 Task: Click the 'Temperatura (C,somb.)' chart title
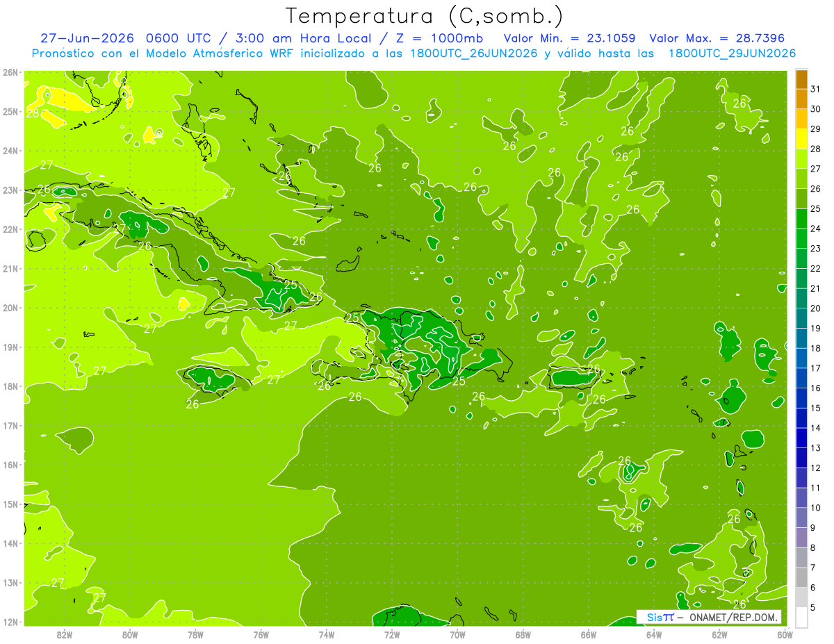point(425,16)
